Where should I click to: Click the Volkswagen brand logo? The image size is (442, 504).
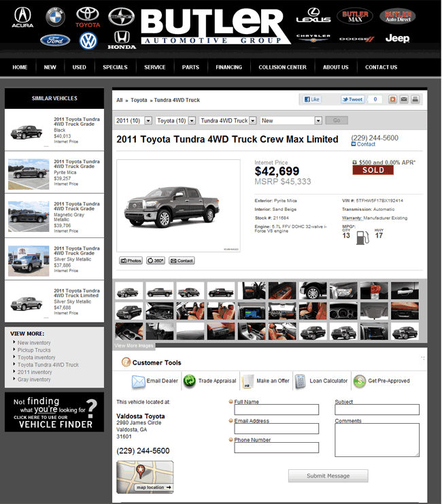pyautogui.click(x=88, y=41)
